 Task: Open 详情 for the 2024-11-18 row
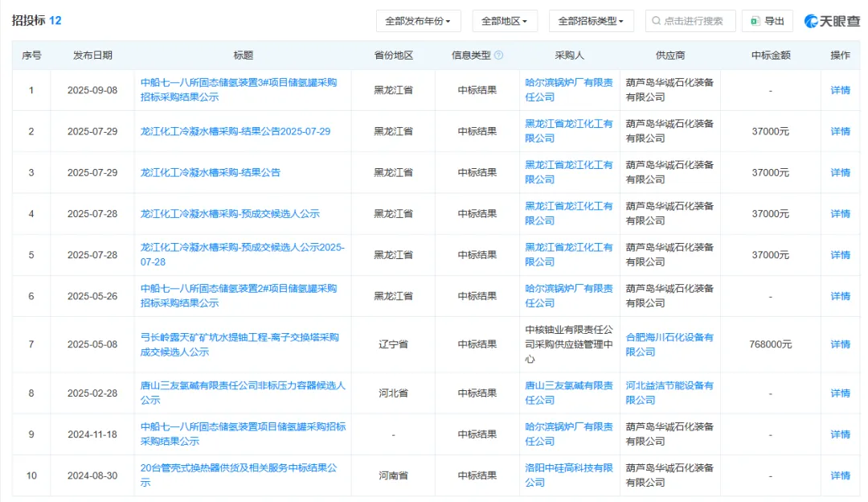coord(840,434)
